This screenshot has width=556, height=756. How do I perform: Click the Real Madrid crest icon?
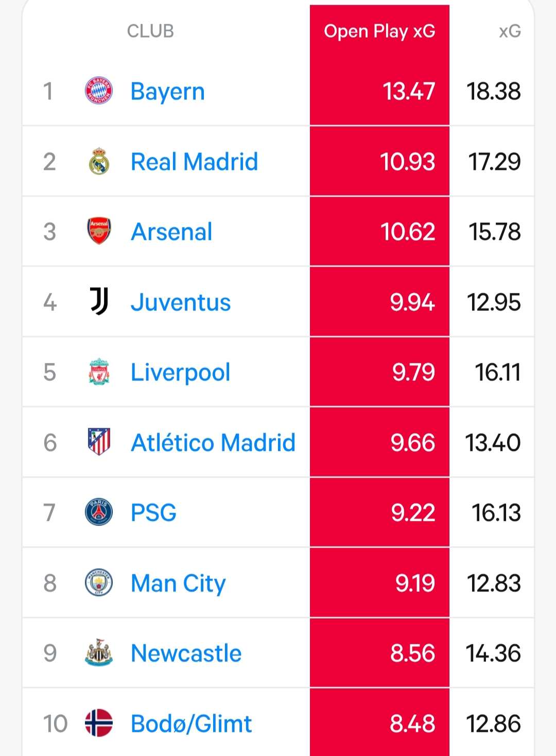point(99,162)
